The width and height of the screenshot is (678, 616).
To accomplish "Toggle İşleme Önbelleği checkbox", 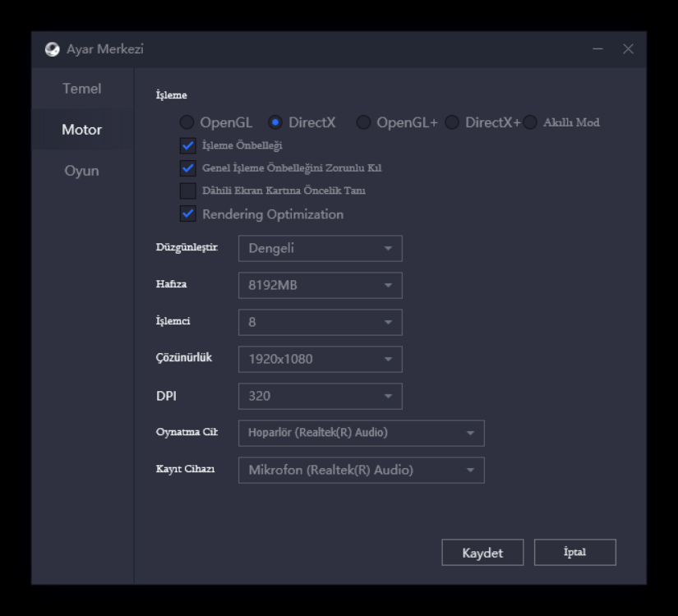I will coord(187,145).
